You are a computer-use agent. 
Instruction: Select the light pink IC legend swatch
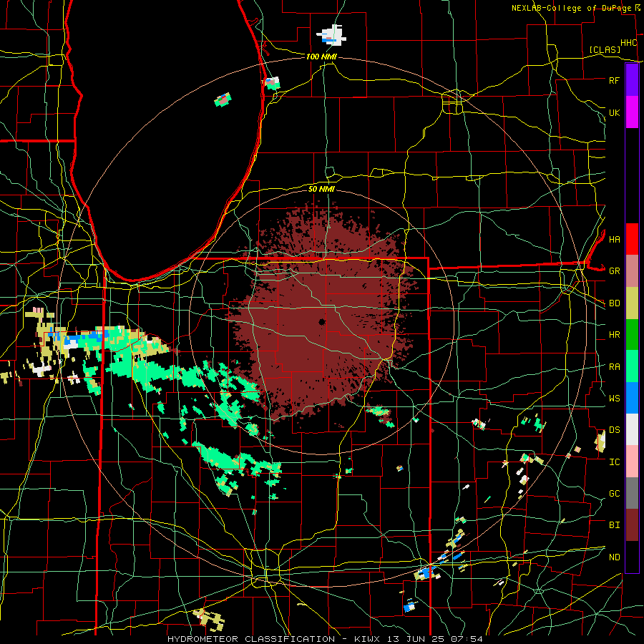click(x=632, y=462)
